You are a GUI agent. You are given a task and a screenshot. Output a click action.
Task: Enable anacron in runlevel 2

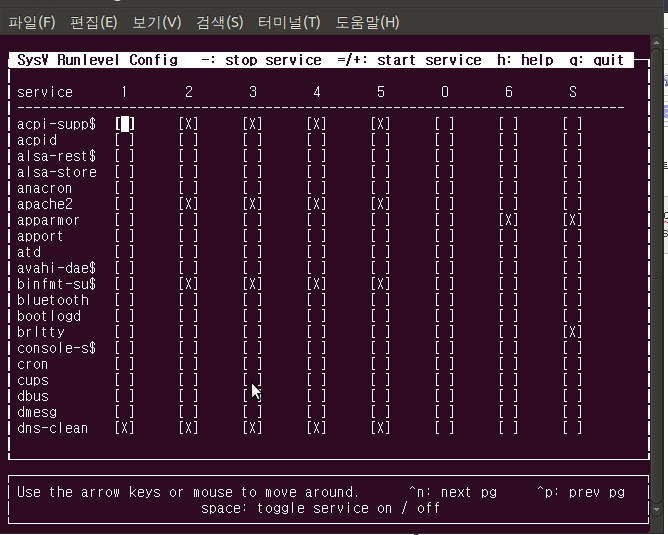(188, 188)
